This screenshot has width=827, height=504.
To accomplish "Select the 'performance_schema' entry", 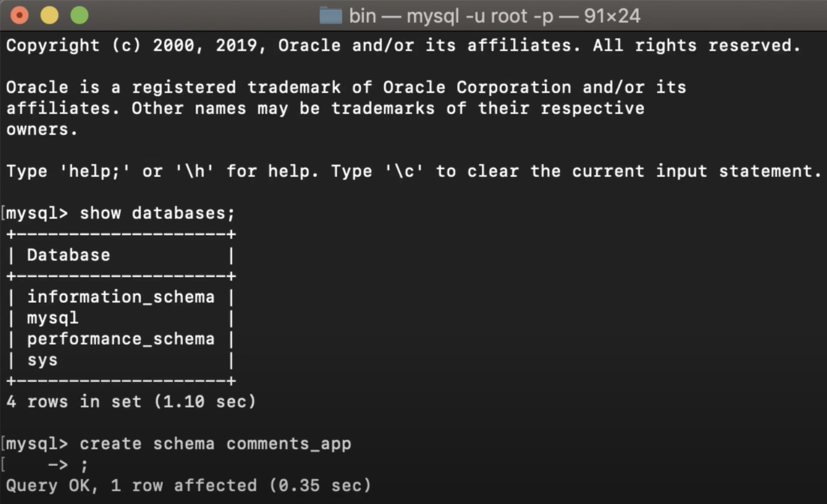I will tap(120, 339).
